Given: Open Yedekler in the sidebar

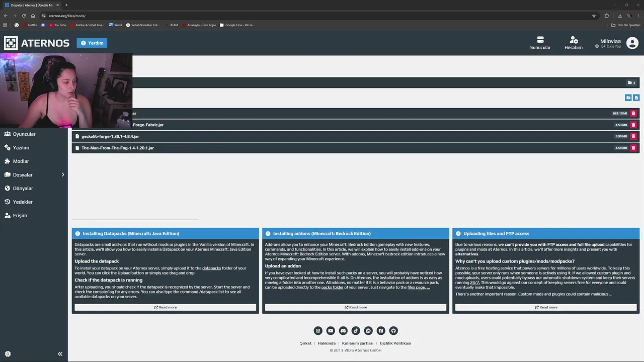Looking at the screenshot, I should point(34,202).
